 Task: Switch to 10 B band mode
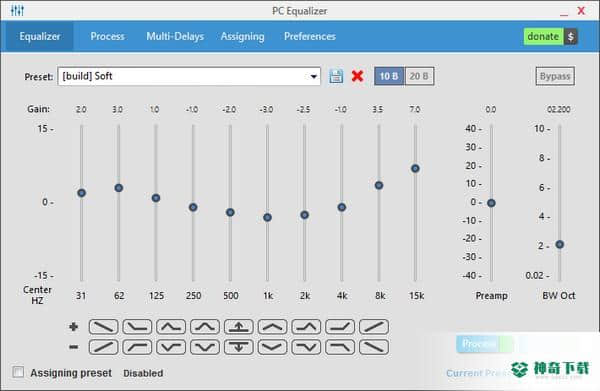[x=389, y=76]
